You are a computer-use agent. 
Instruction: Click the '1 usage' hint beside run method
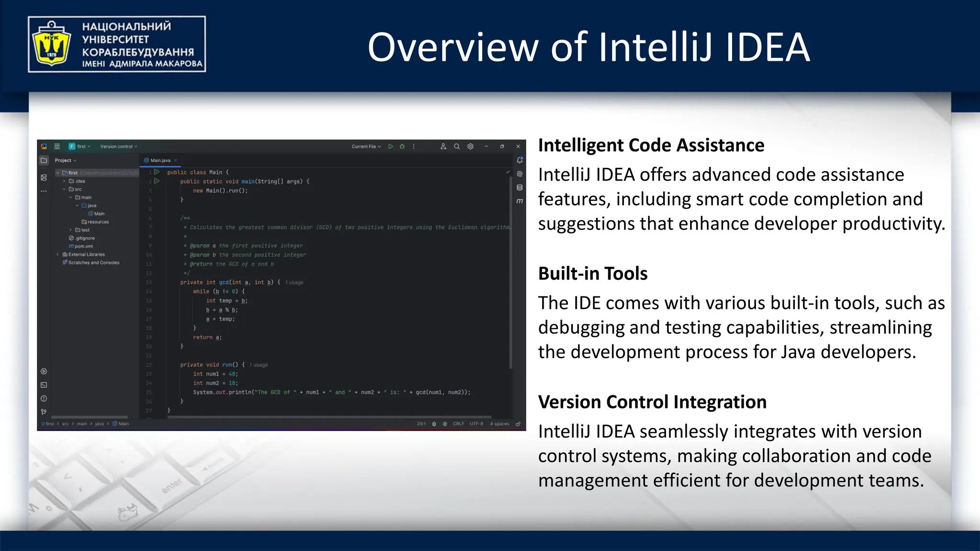click(258, 365)
